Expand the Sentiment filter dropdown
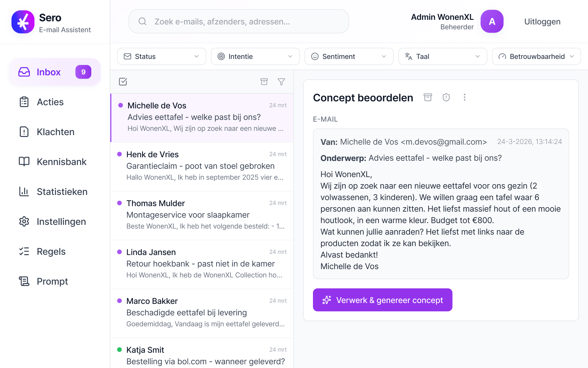This screenshot has height=368, width=588. point(349,56)
